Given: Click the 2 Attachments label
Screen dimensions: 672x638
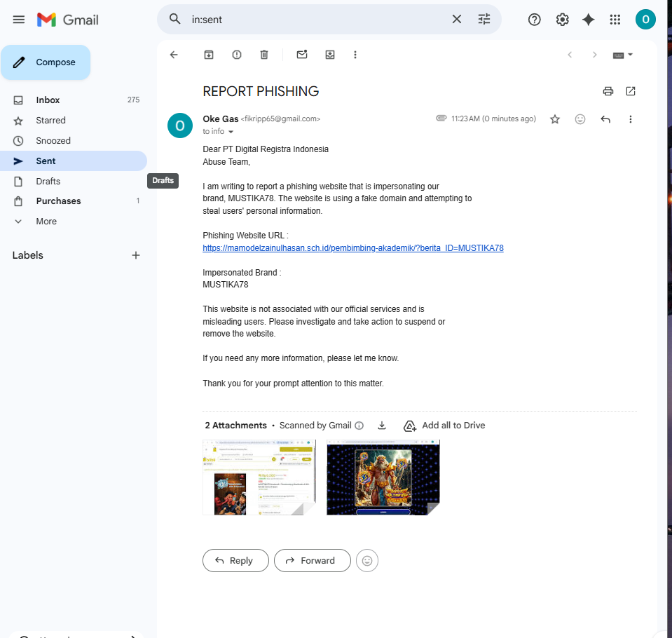Looking at the screenshot, I should (x=235, y=426).
